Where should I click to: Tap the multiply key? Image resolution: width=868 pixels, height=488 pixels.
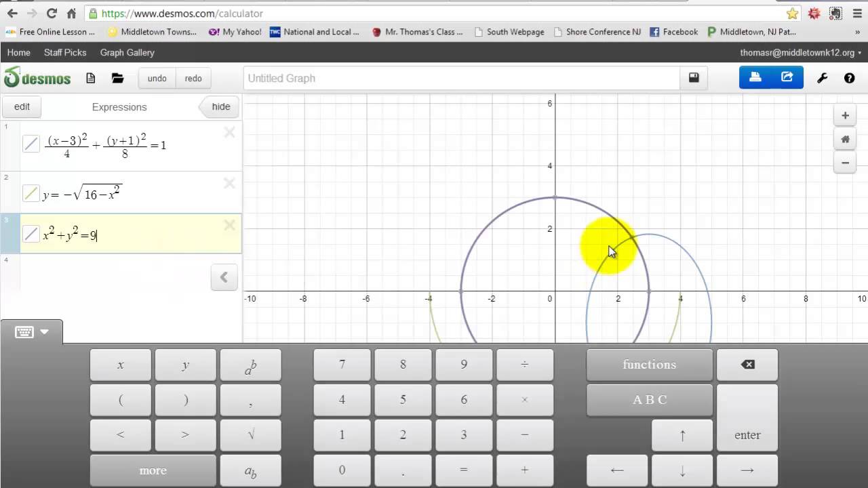pos(525,400)
